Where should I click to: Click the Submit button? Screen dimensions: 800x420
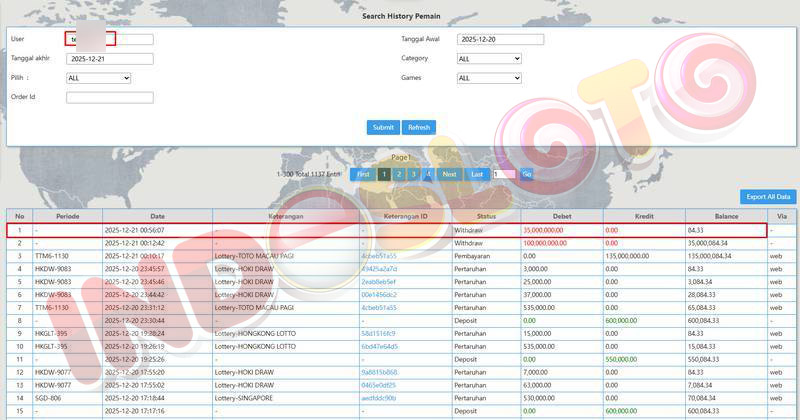pos(382,127)
